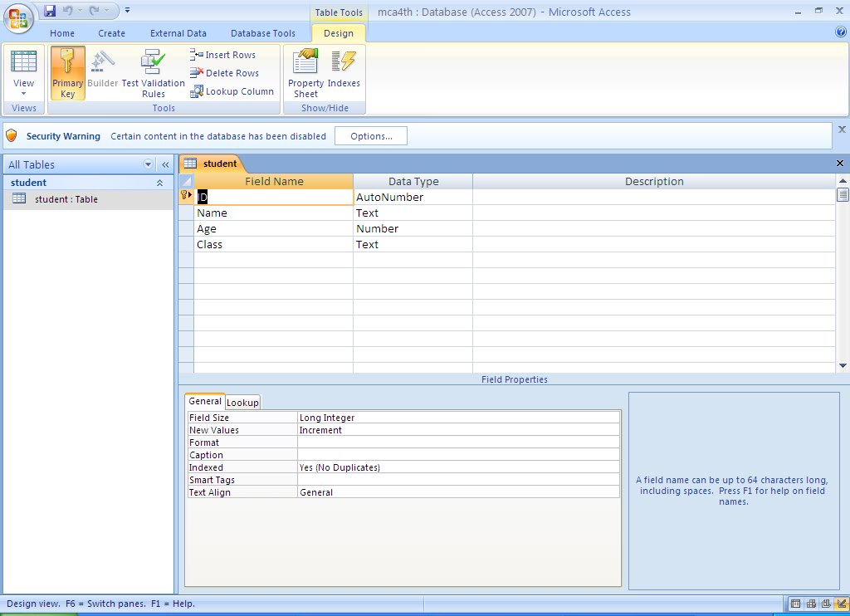Image resolution: width=850 pixels, height=616 pixels.
Task: Toggle the Primary Key button
Action: 68,73
